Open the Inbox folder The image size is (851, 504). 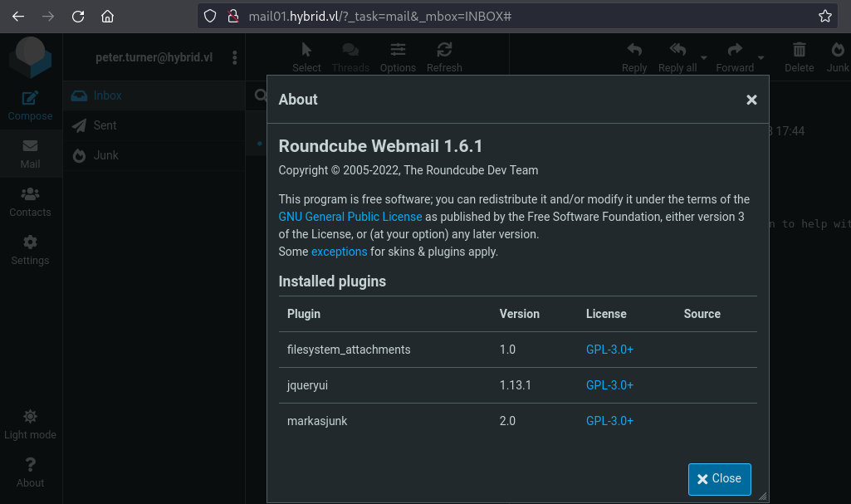point(154,95)
